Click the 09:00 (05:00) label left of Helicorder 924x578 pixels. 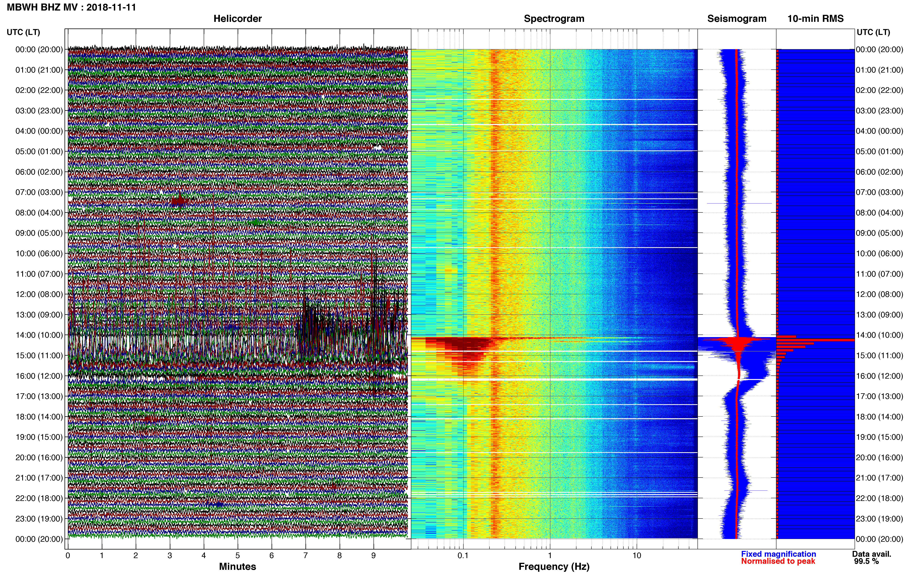pyautogui.click(x=39, y=233)
